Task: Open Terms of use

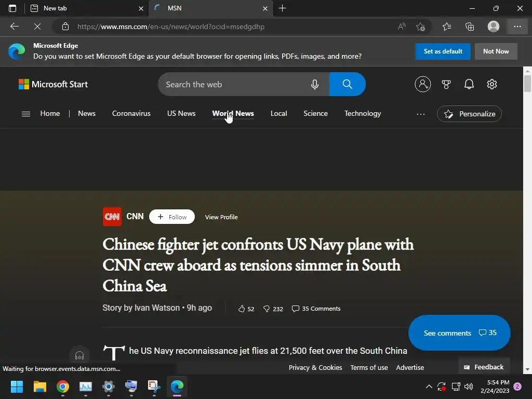Action: click(369, 367)
